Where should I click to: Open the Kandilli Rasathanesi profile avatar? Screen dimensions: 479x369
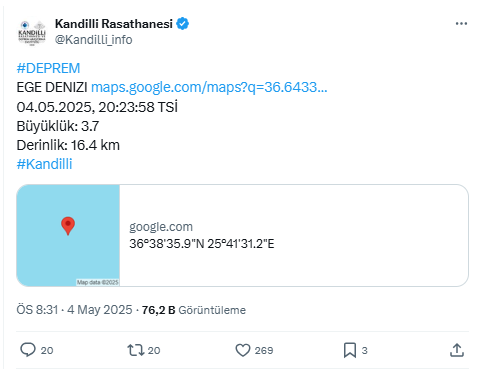(32, 33)
